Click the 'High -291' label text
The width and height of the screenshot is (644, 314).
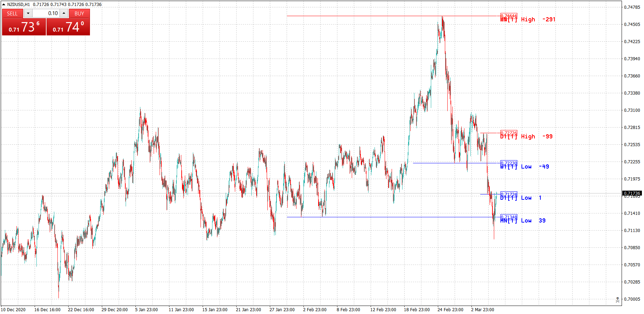coord(538,20)
